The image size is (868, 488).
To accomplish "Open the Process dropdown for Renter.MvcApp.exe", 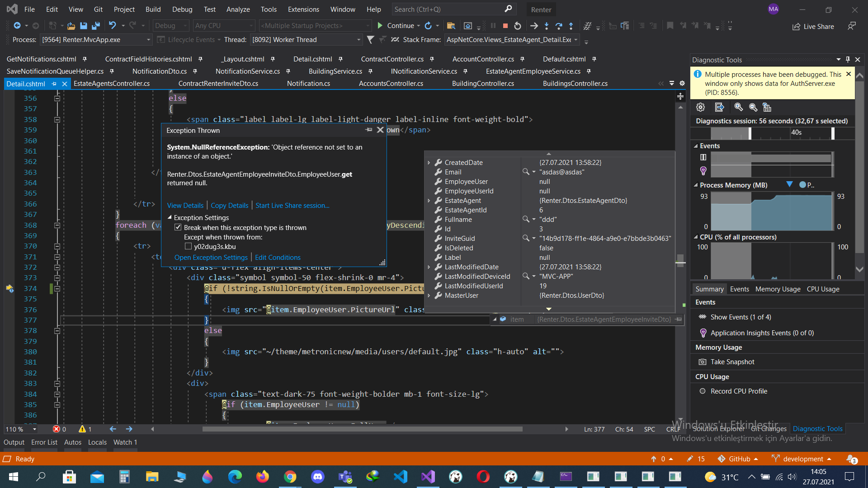I will coord(148,40).
